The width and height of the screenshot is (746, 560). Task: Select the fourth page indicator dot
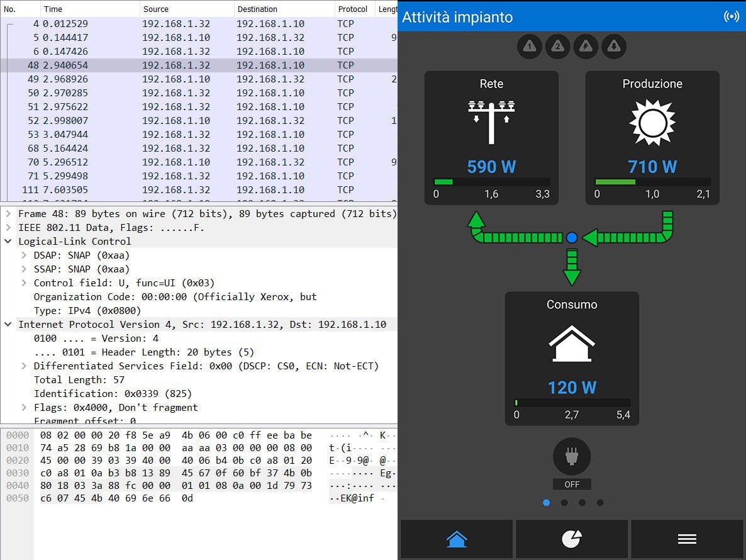pyautogui.click(x=601, y=503)
